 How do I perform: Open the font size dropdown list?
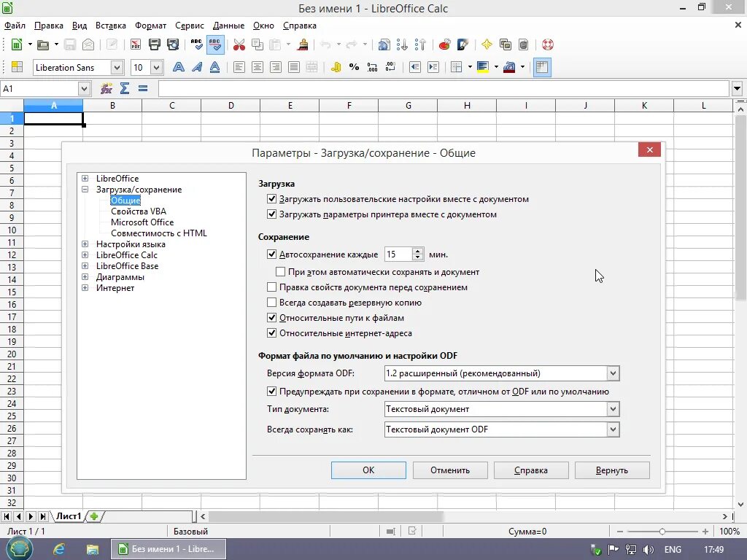tap(156, 68)
